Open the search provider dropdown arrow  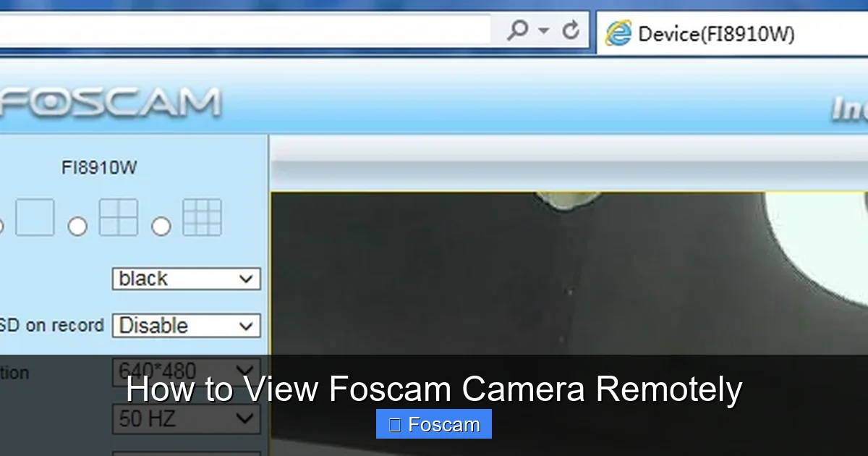click(541, 30)
